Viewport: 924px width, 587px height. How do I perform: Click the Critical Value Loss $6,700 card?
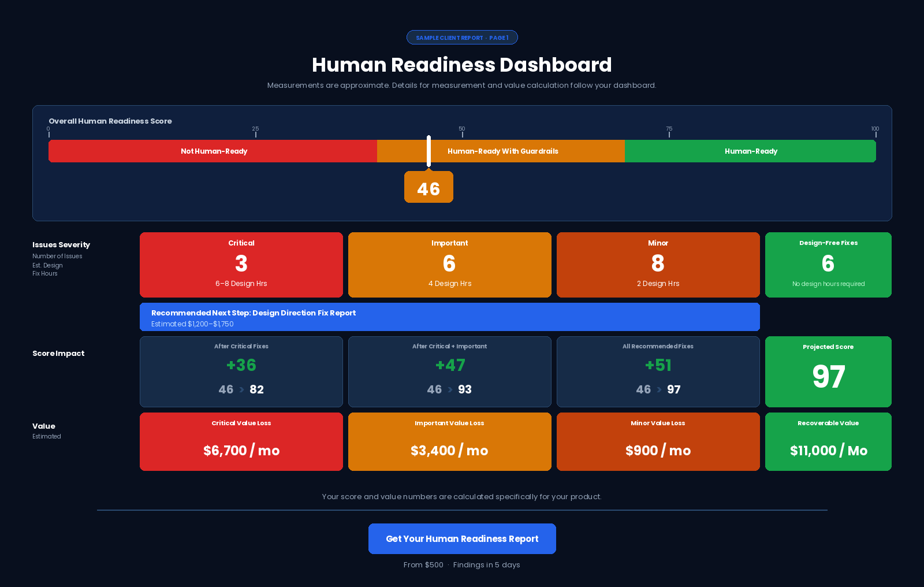(241, 441)
